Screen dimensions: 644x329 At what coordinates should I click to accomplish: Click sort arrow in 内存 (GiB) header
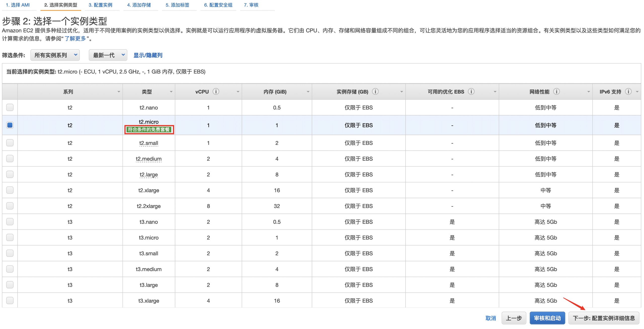coord(308,92)
